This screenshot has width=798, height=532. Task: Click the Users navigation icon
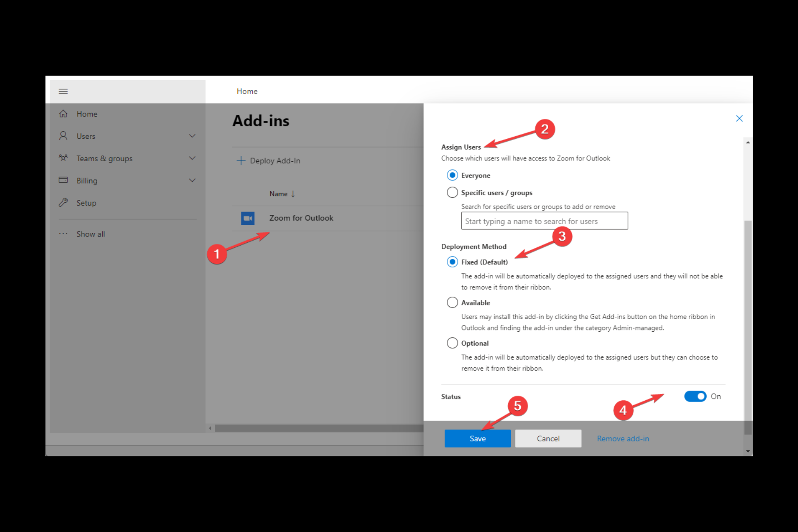click(64, 135)
